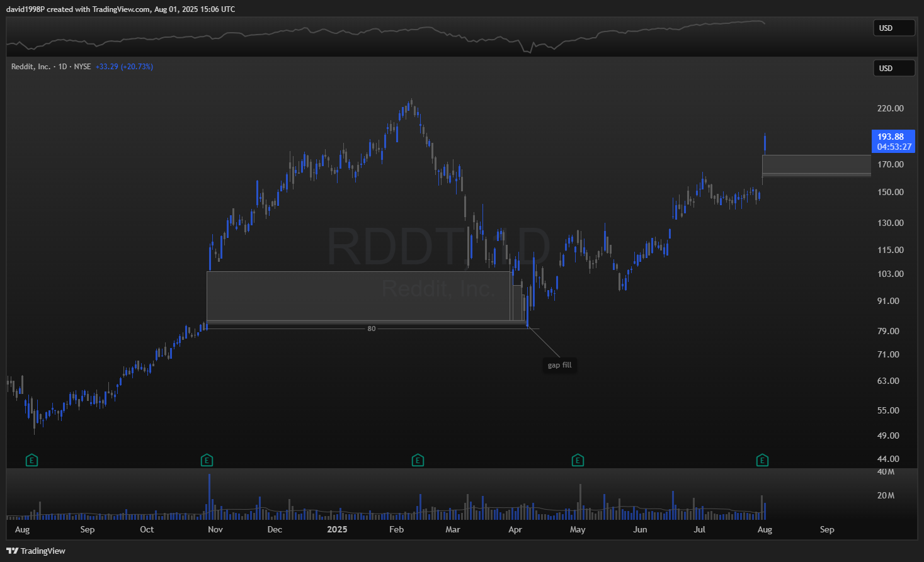Viewport: 924px width, 562px height.
Task: Click the May label on the time axis
Action: (578, 529)
